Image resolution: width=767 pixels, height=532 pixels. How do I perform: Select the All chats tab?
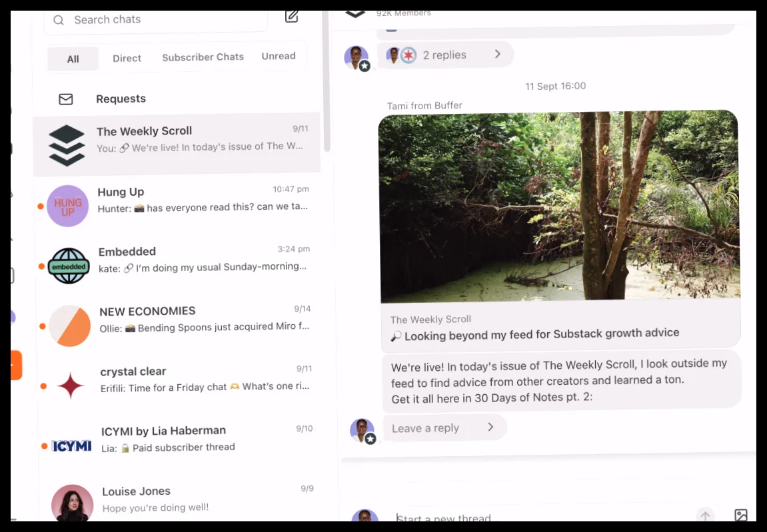click(73, 59)
